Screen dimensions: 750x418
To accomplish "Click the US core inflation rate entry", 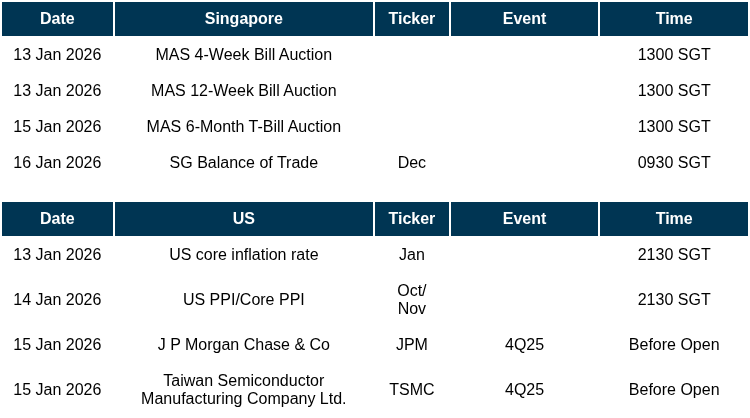I will coord(243,255).
